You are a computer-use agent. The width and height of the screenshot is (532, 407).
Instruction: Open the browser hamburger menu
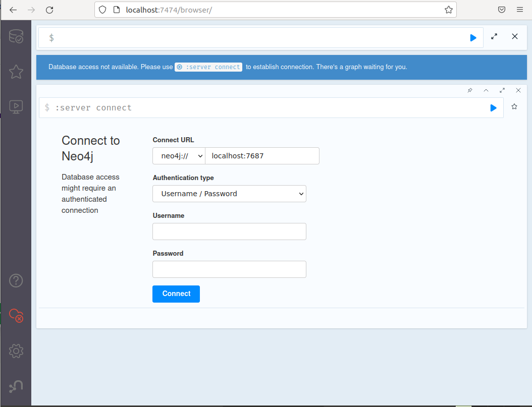(520, 10)
